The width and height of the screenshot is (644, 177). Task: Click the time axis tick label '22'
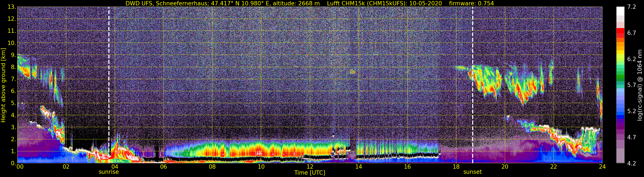(x=554, y=167)
